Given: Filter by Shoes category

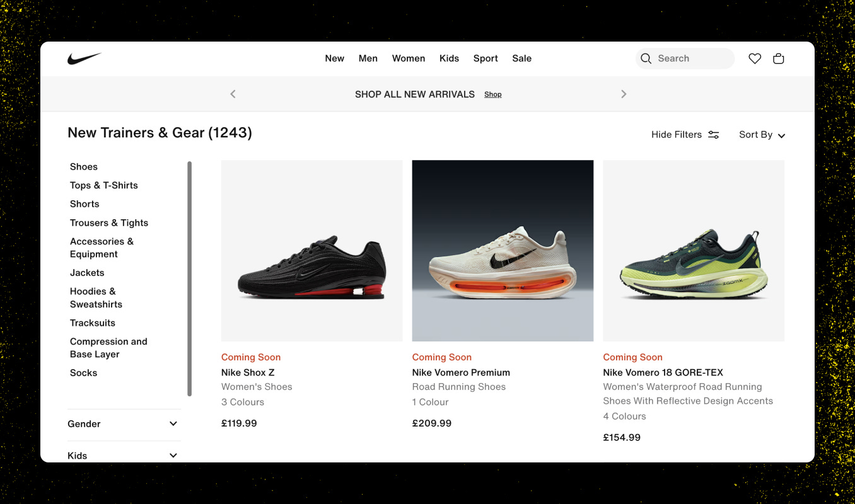Looking at the screenshot, I should (x=84, y=167).
